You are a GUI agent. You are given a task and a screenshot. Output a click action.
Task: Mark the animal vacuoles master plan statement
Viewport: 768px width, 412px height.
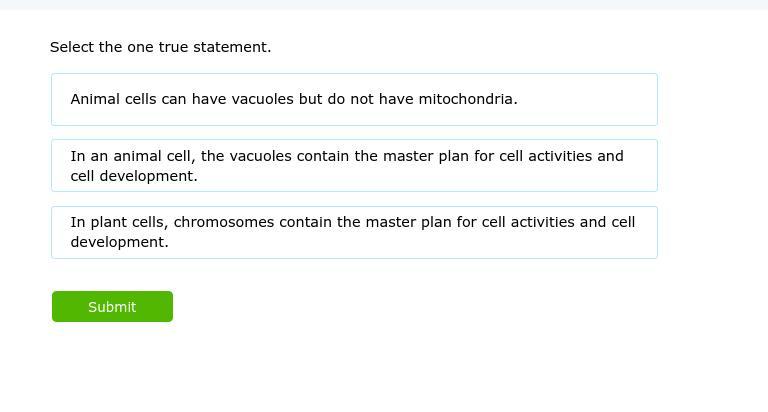tap(354, 166)
